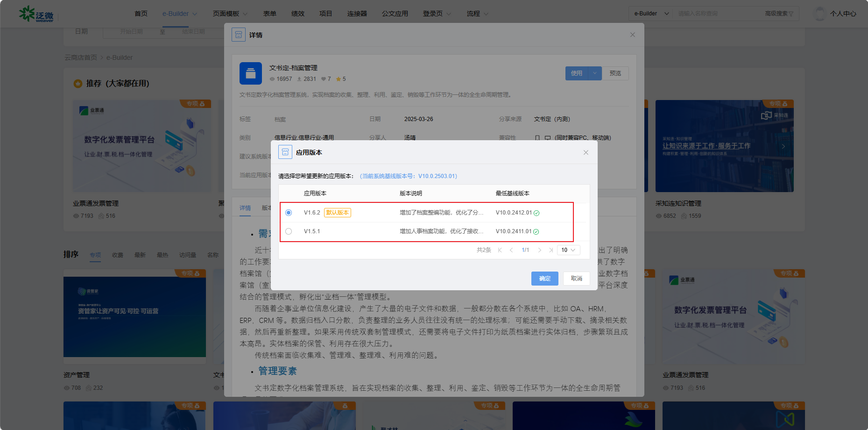Open 公文应用 in the top navigation
Screen dimensions: 868x430
[x=395, y=14]
